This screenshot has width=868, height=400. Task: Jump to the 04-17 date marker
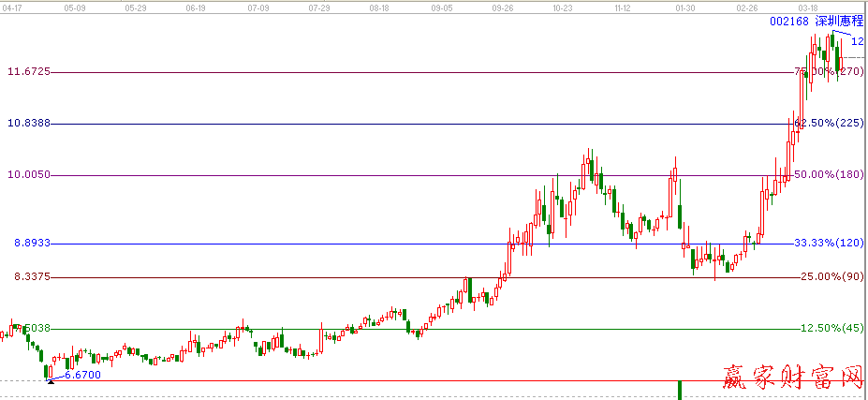click(x=12, y=7)
